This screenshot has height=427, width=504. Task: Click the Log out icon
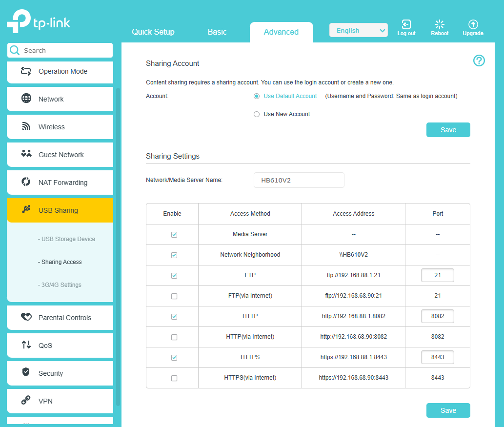[x=406, y=24]
